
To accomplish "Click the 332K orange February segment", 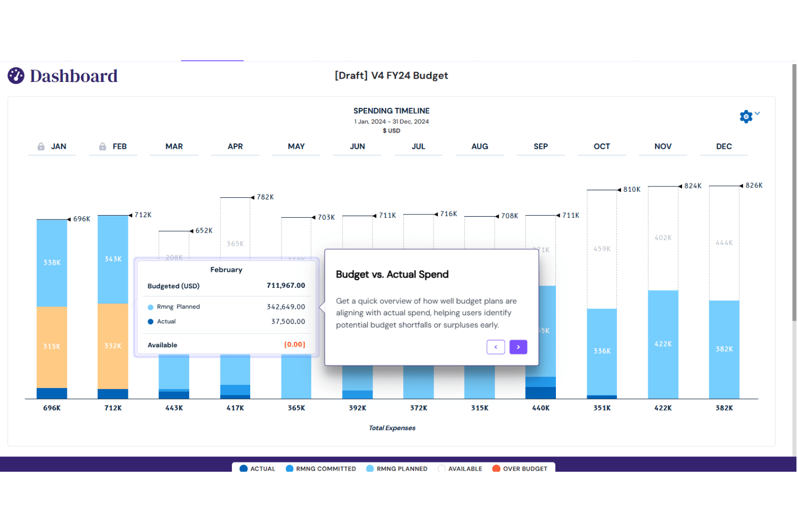I will [x=113, y=346].
